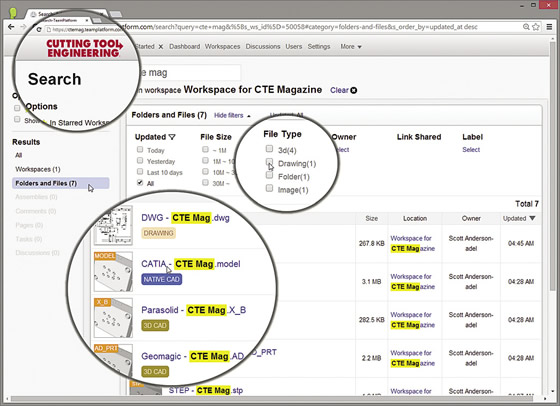This screenshot has height=406, width=560.
Task: Toggle Last 10 days checkbox
Action: 140,171
